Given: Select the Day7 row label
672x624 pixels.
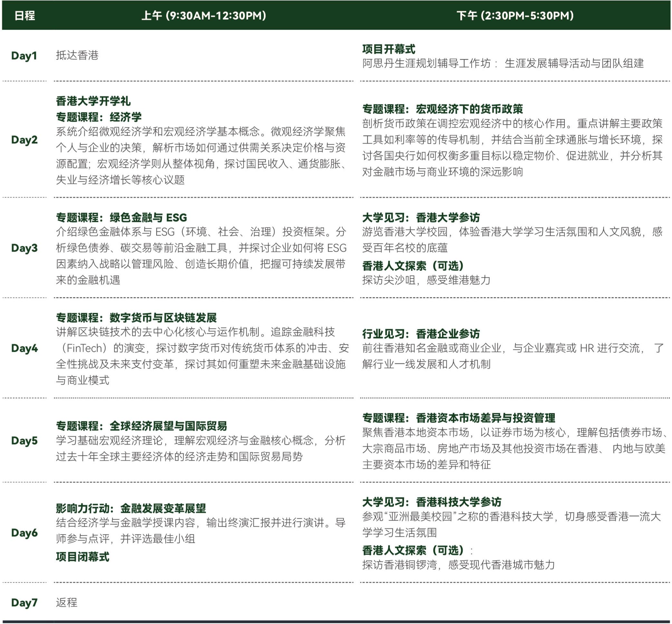Looking at the screenshot, I should (x=24, y=602).
